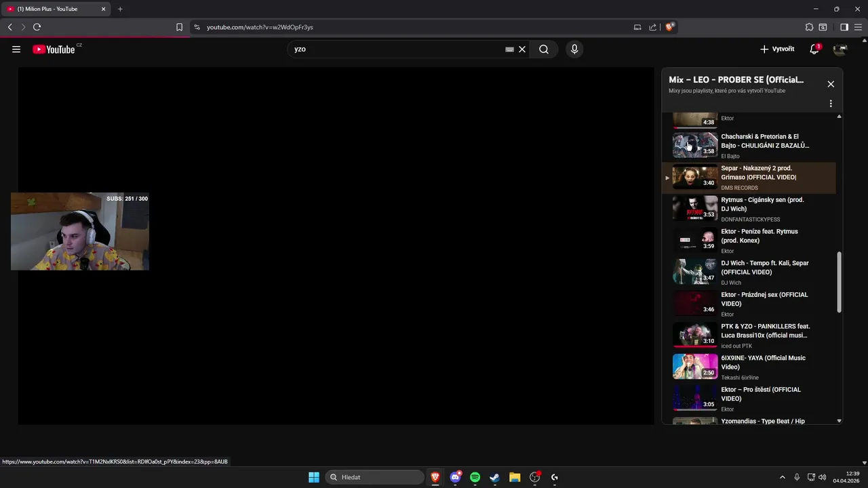Image resolution: width=868 pixels, height=488 pixels.
Task: Install or cast icon in address bar
Action: pyautogui.click(x=637, y=27)
